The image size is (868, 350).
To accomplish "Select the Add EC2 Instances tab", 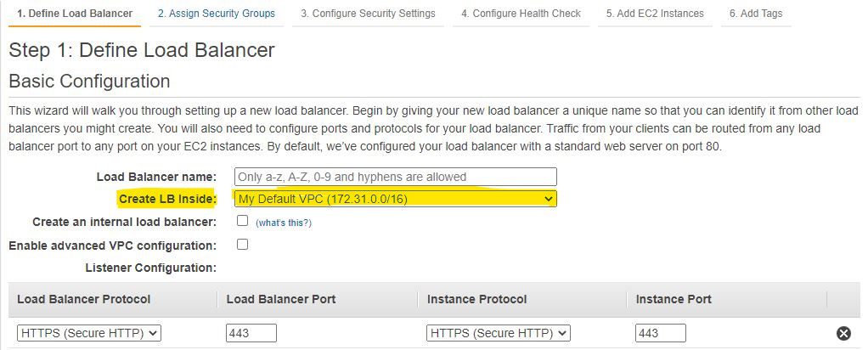I will click(655, 14).
